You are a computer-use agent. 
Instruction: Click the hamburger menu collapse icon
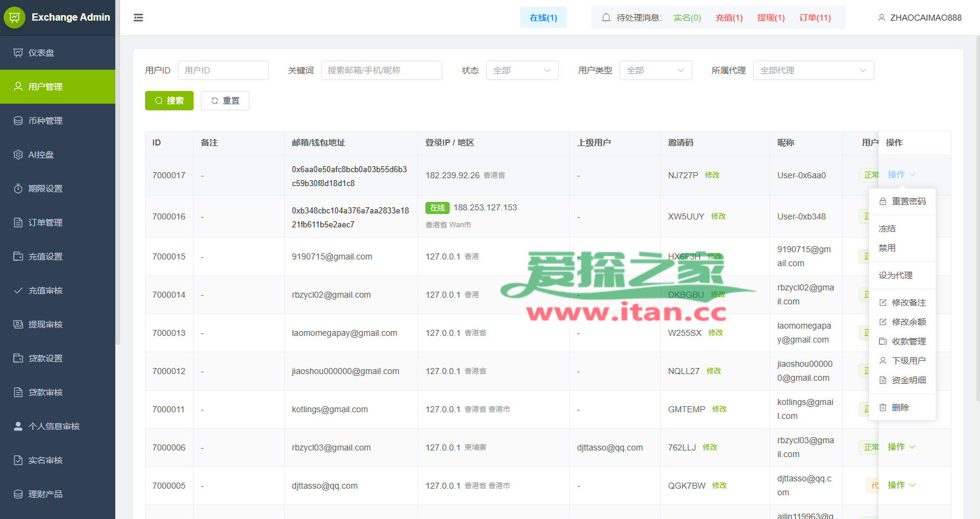pyautogui.click(x=138, y=18)
